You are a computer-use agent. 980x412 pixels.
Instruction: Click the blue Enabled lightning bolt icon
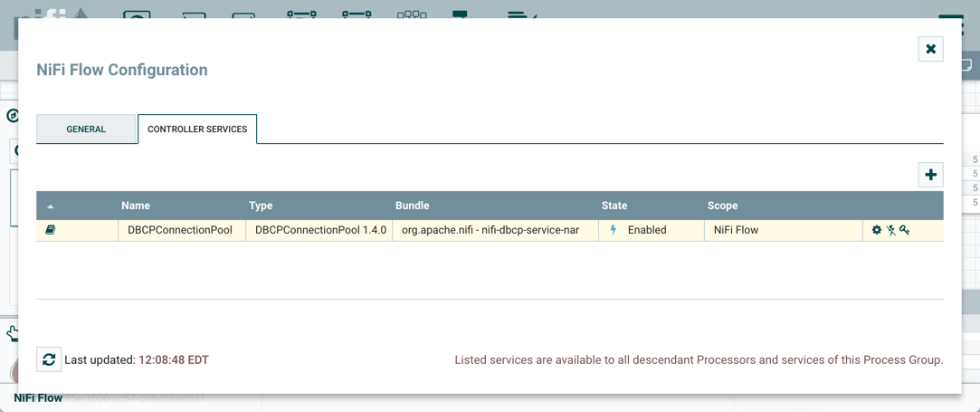[614, 230]
